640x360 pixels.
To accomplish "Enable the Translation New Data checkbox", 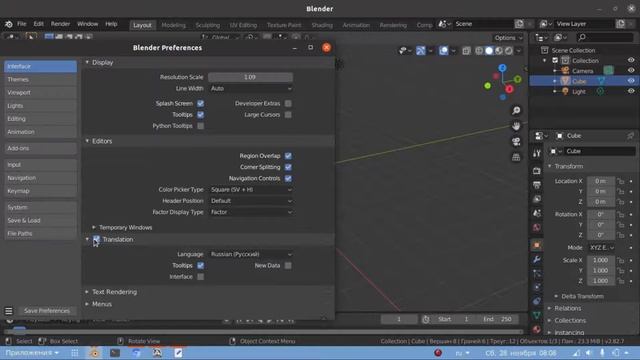I will point(288,266).
